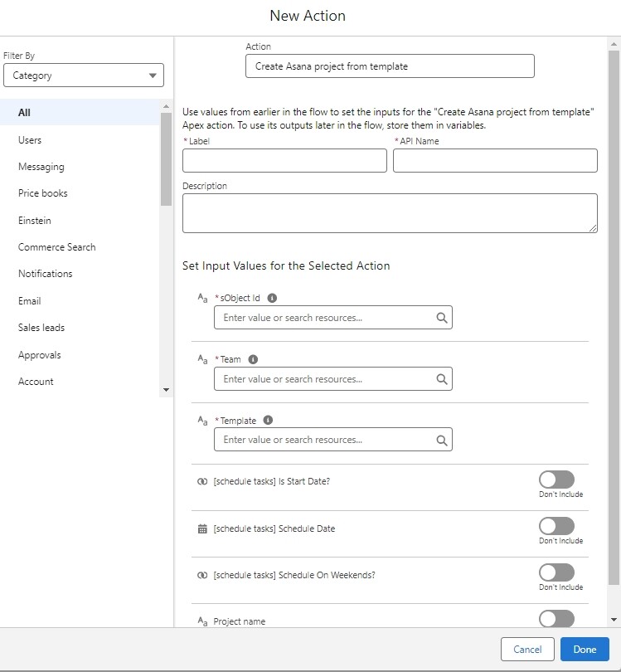Select the Account category
Screen dimensions: 621x672
[80, 382]
